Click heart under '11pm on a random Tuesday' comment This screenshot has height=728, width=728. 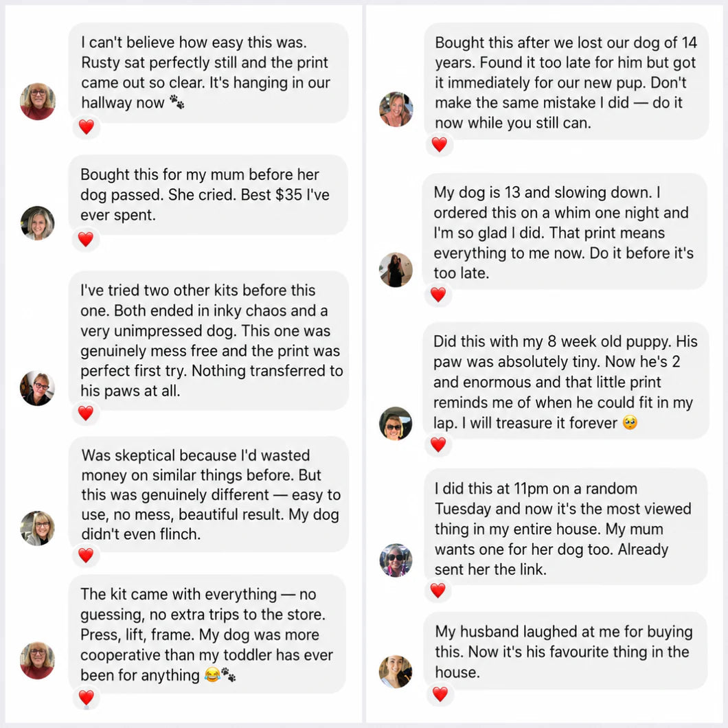pos(437,590)
